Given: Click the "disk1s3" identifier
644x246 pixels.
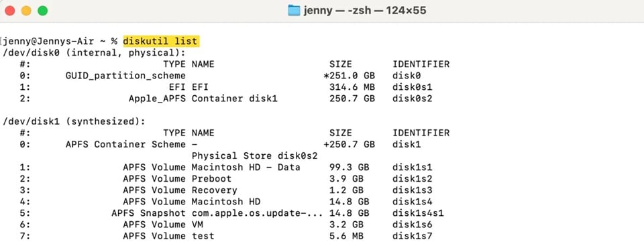Looking at the screenshot, I should [x=413, y=190].
